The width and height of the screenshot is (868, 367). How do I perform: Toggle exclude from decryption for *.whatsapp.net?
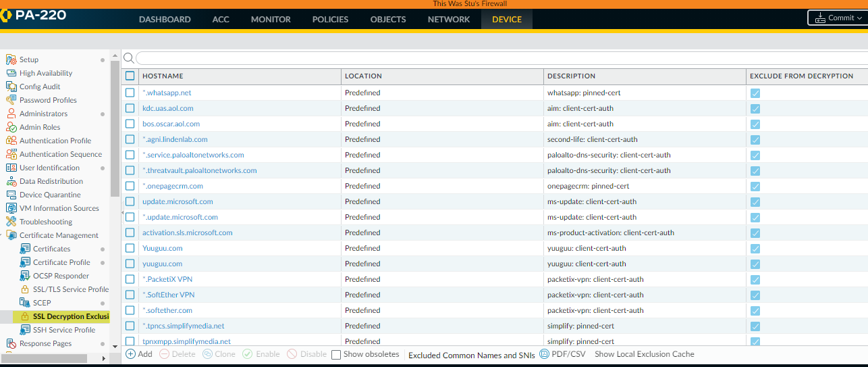[x=755, y=93]
